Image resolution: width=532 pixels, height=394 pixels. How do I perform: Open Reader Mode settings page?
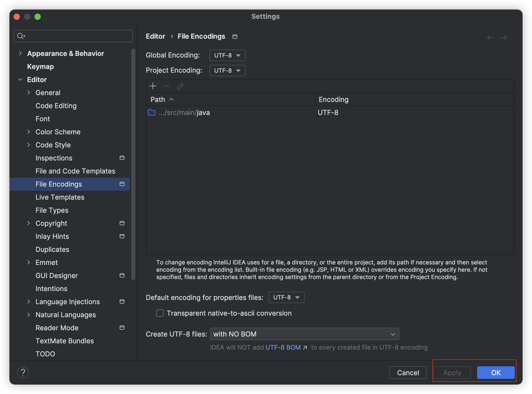pos(57,328)
